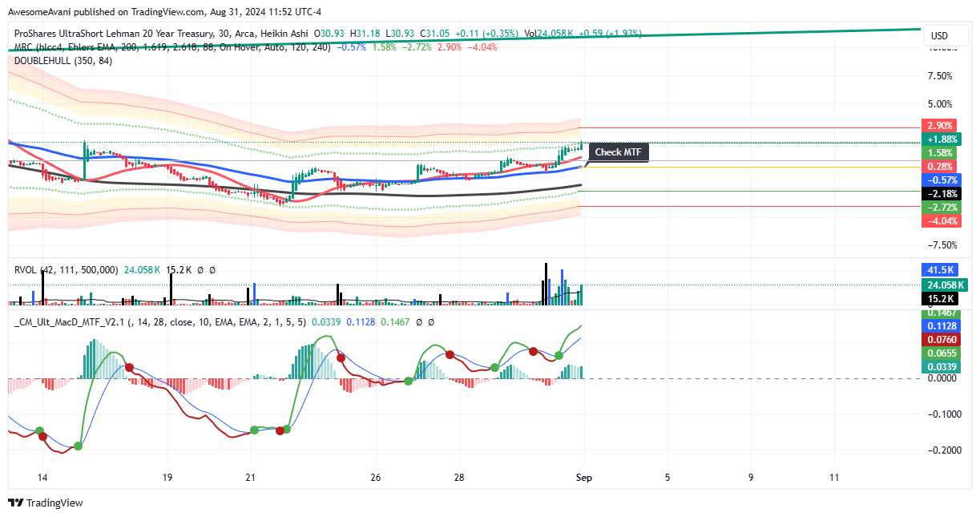Click the blue −0.57% price label
Screen dimensions: 980x517
(942, 180)
